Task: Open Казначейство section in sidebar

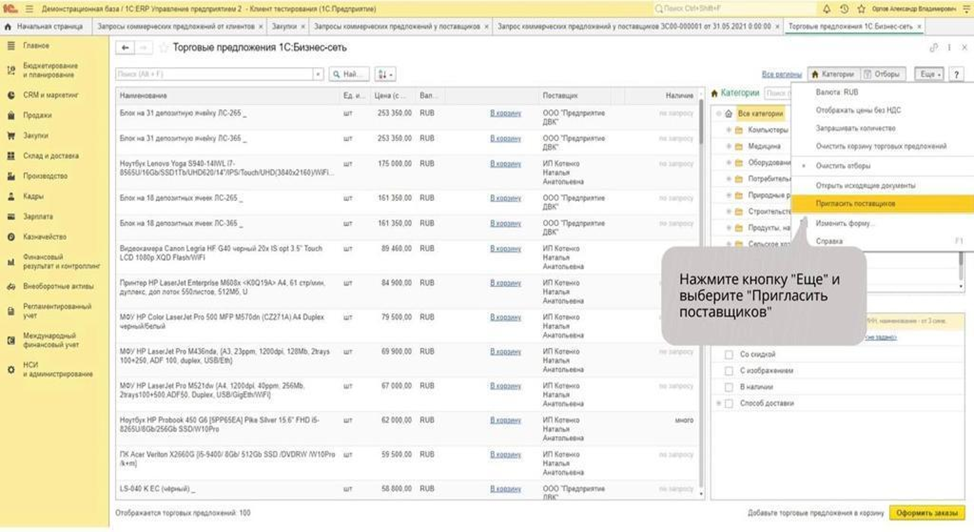Action: click(x=45, y=237)
